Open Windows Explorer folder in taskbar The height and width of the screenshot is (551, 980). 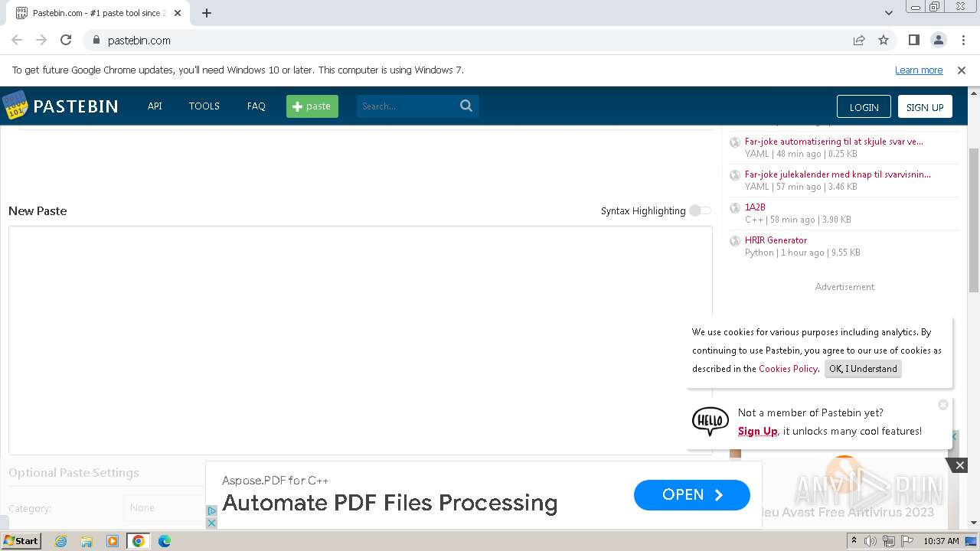coord(87,541)
